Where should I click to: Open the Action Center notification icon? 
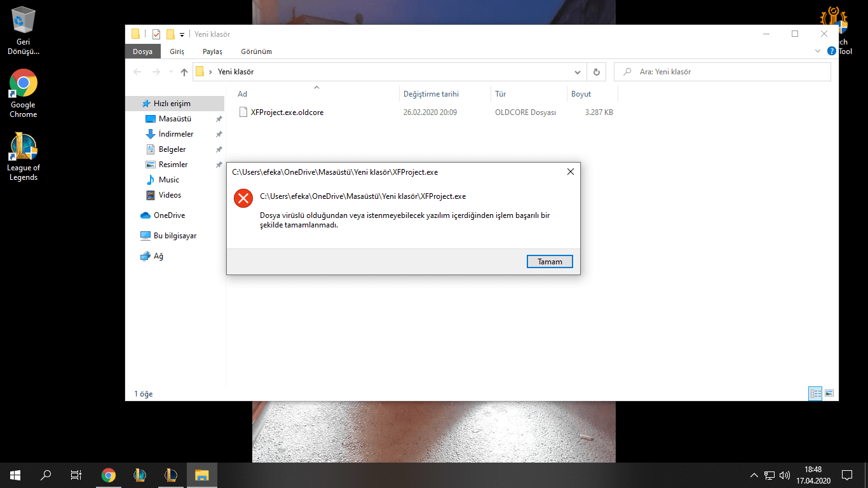846,475
